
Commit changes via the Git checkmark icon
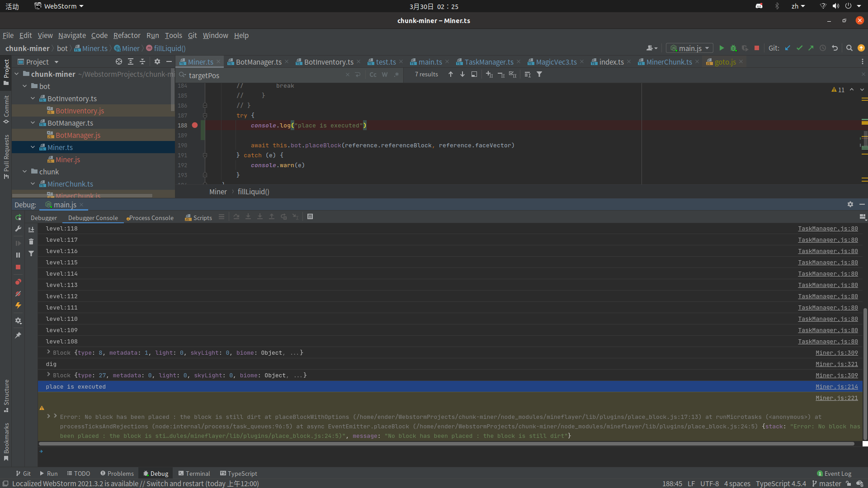800,48
